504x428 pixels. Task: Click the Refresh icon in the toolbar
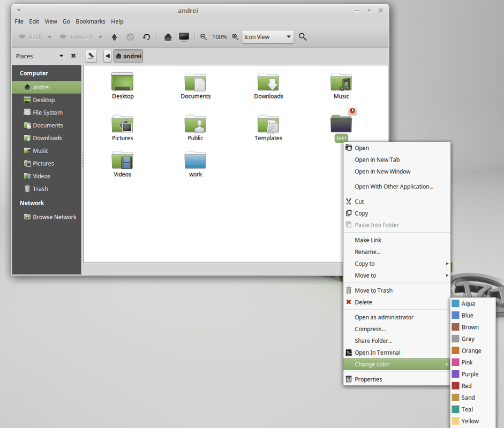146,36
